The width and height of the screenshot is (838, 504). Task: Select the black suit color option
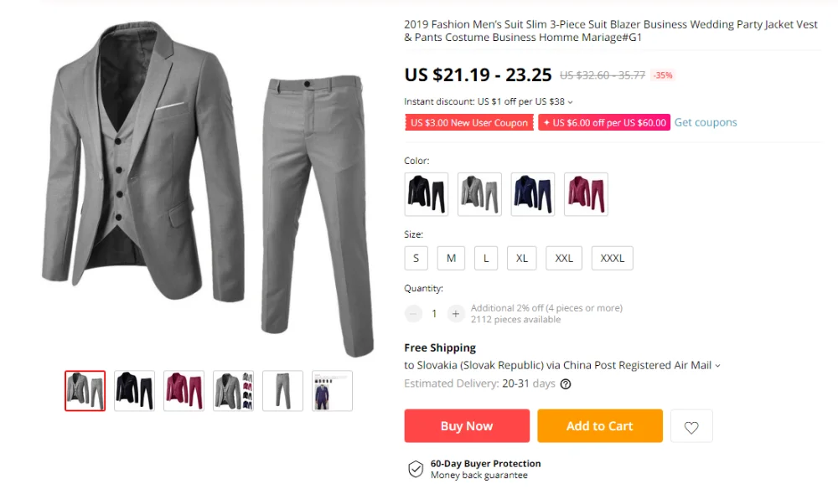coord(426,194)
